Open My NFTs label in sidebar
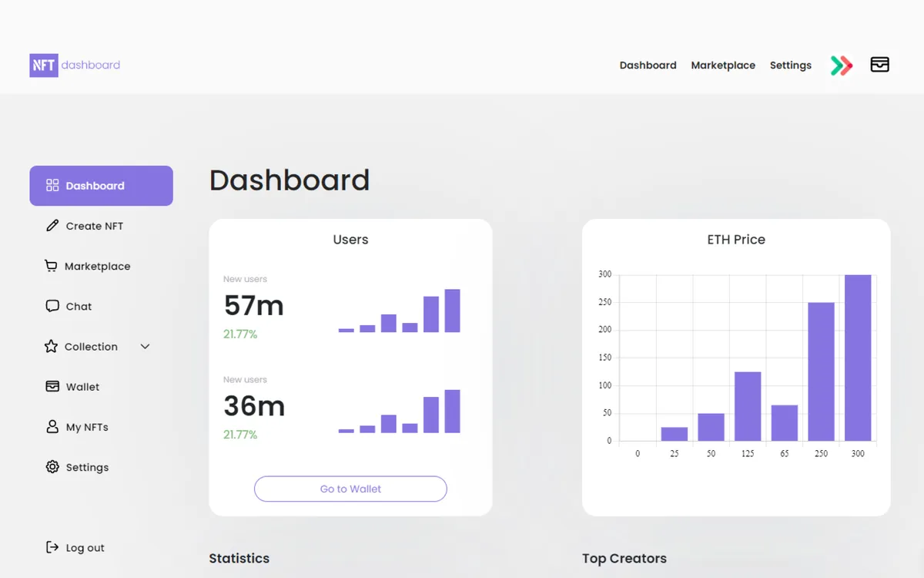 [x=87, y=427]
